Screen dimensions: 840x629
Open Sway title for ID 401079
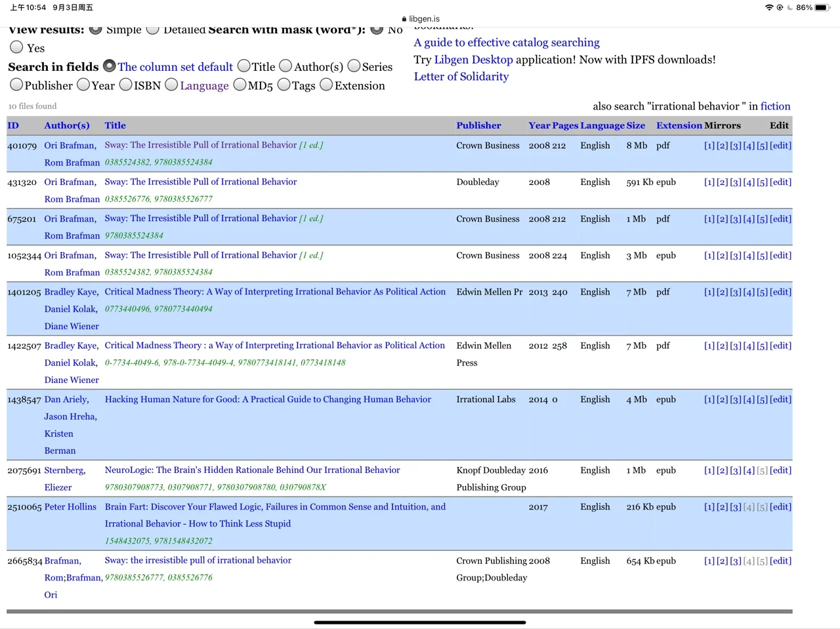click(201, 145)
